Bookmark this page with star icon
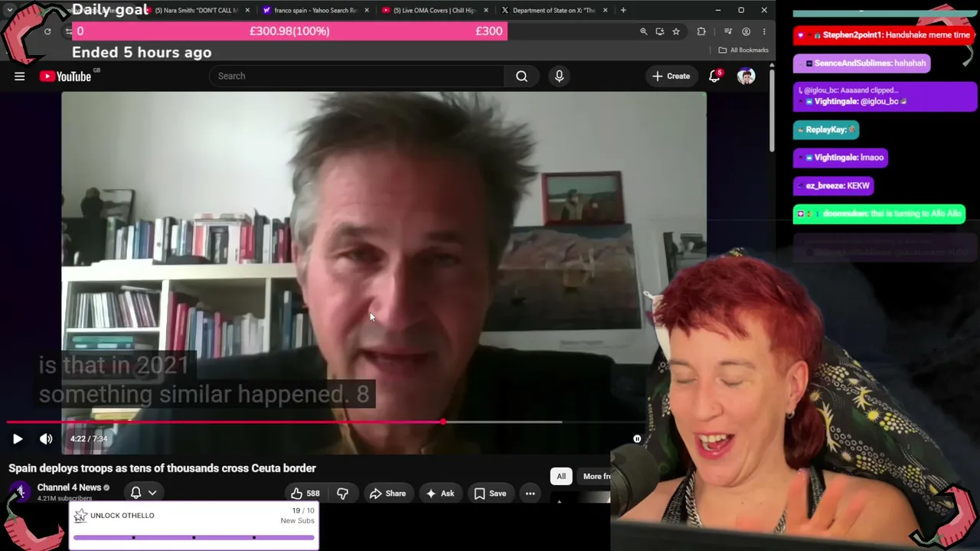Viewport: 980px width, 551px height. pos(675,31)
